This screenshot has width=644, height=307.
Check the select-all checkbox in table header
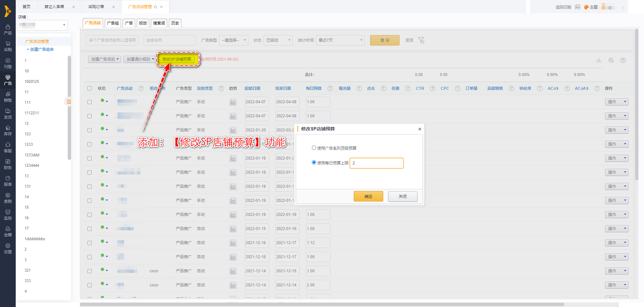coord(90,88)
